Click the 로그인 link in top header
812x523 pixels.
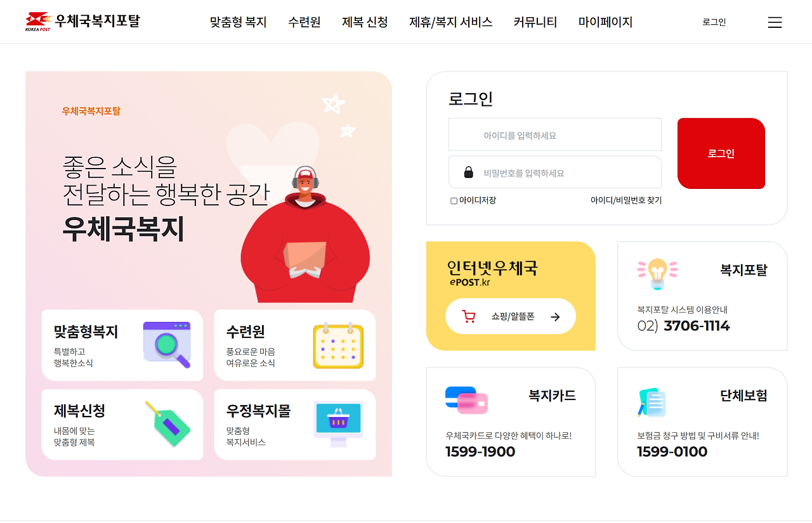coord(714,22)
